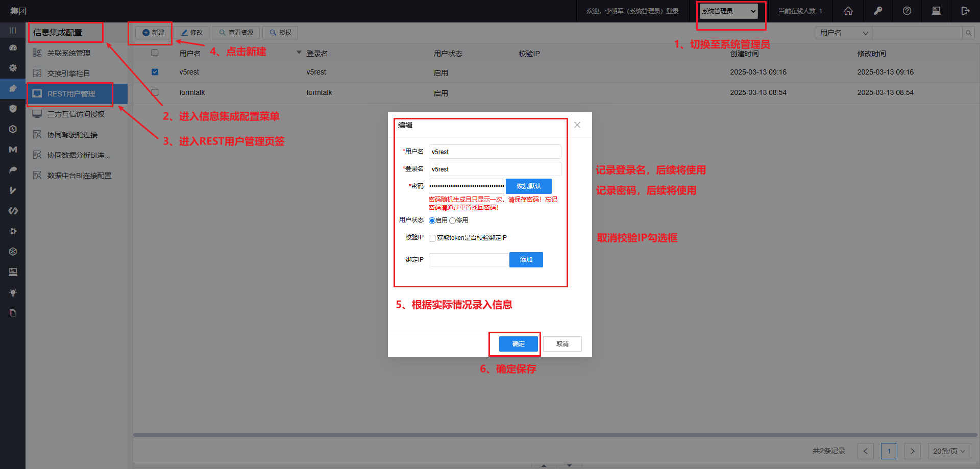Click the formtalk cell in 用户名 column
The height and width of the screenshot is (469, 980).
[x=192, y=92]
